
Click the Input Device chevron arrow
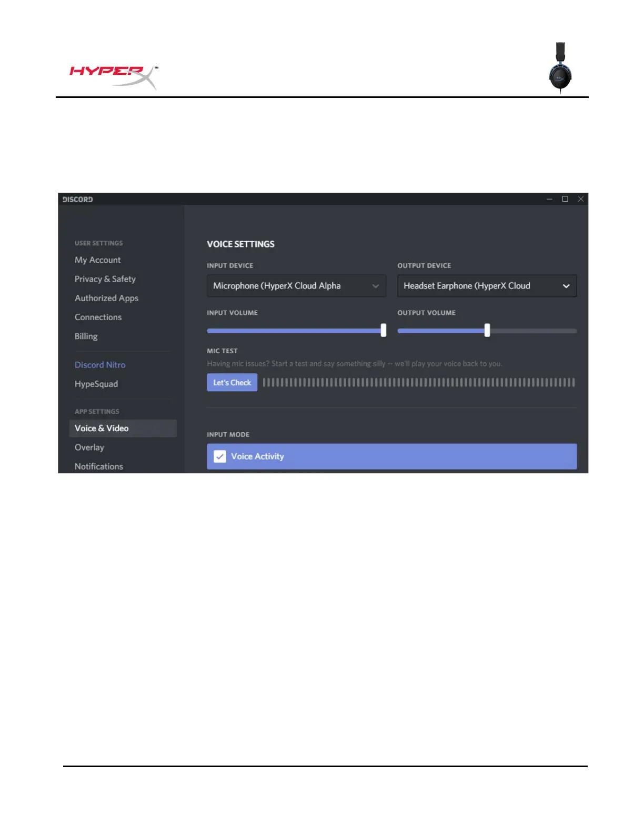tap(376, 286)
